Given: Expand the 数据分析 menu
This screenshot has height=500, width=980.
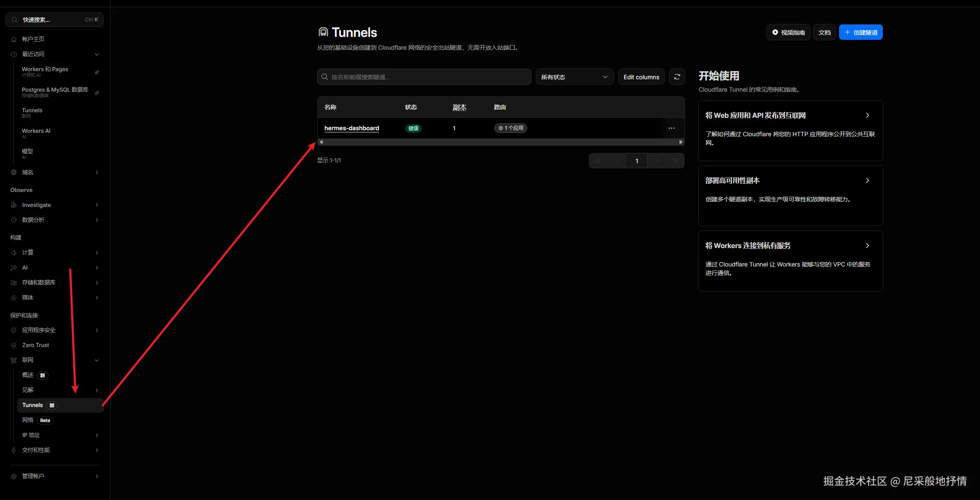Looking at the screenshot, I should [x=97, y=220].
